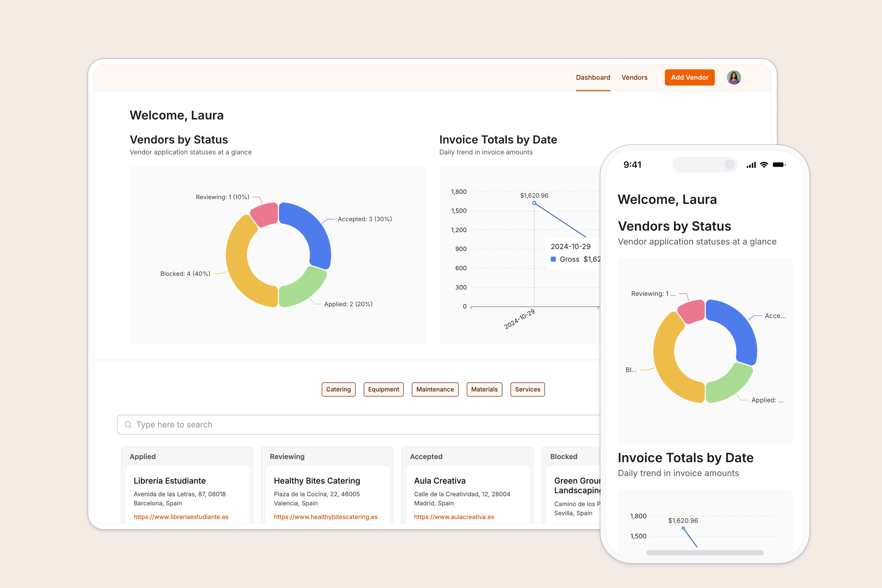Open the Healthy Bites Catering website link
Viewport: 882px width, 588px height.
pyautogui.click(x=326, y=517)
